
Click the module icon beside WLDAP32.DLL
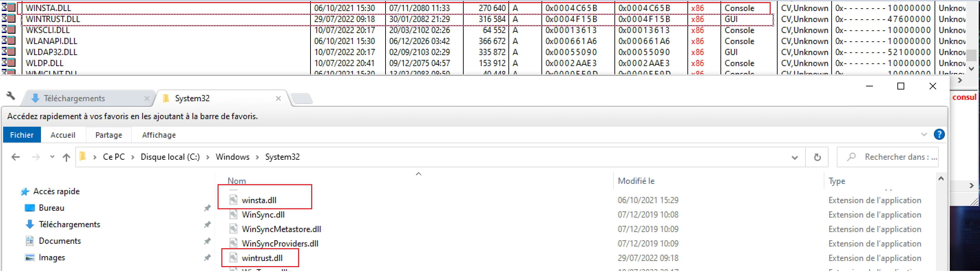[x=8, y=52]
